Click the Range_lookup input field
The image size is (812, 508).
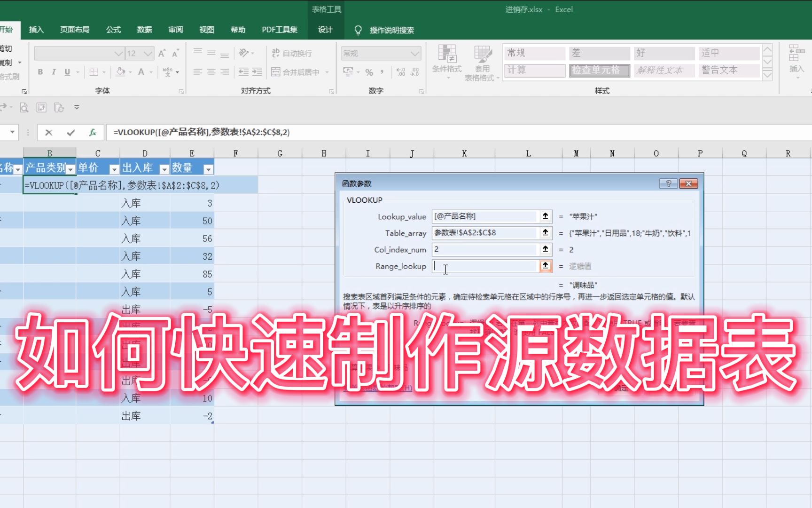pos(484,266)
